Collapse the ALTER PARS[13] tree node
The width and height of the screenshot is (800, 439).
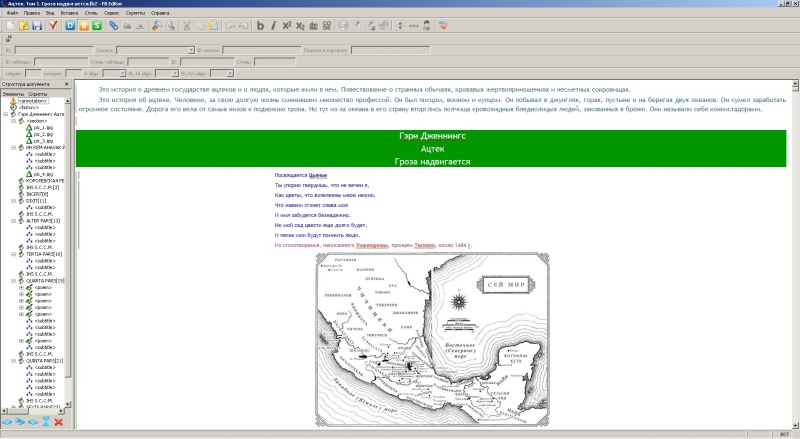tap(14, 221)
